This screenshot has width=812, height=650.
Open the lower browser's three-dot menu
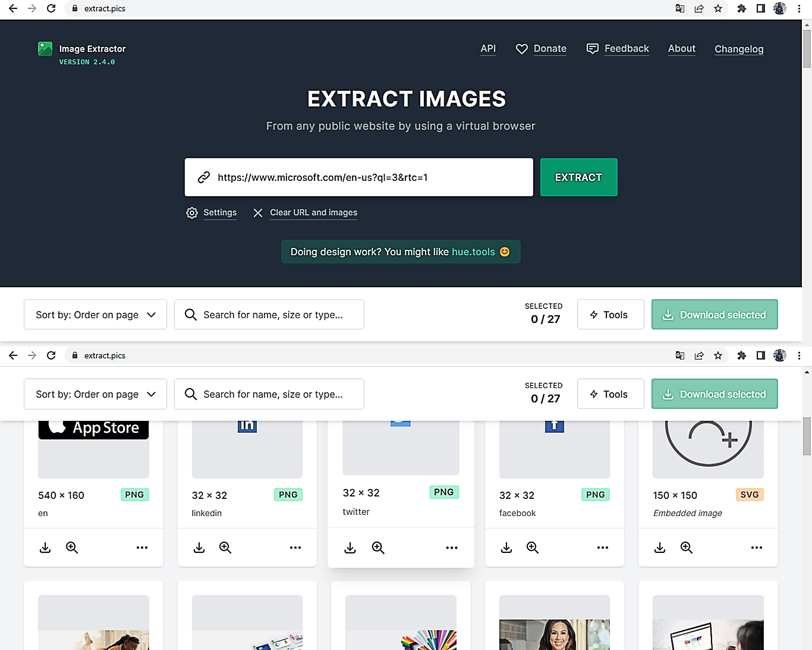point(799,355)
